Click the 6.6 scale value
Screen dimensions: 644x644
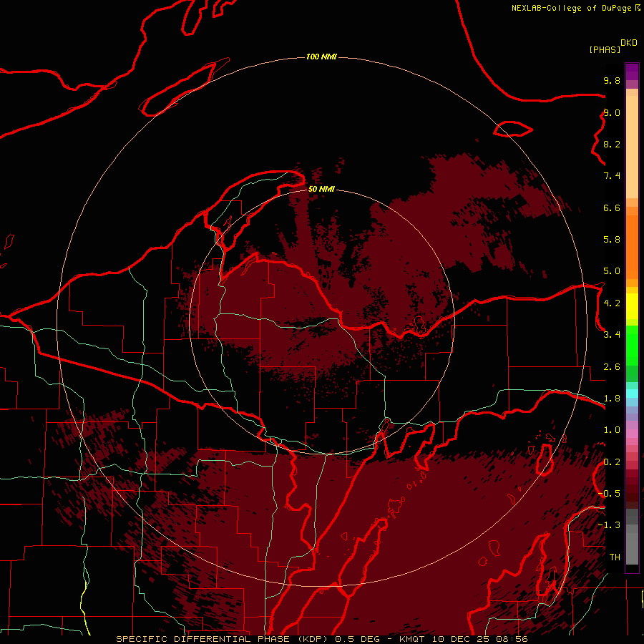(x=612, y=208)
